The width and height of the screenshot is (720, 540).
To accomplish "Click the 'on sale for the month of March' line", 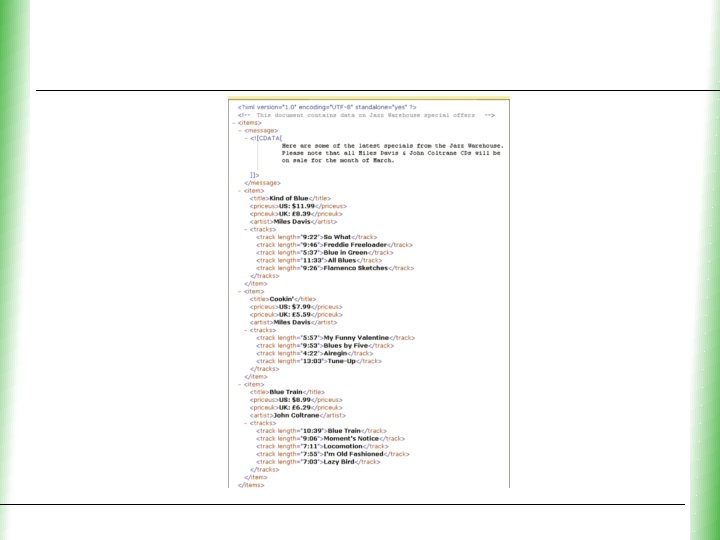I will 338,160.
